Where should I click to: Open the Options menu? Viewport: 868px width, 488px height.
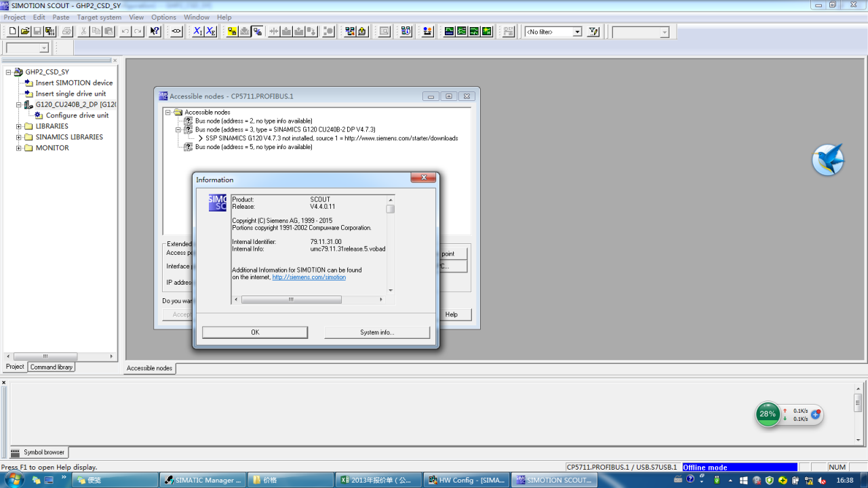click(x=163, y=17)
